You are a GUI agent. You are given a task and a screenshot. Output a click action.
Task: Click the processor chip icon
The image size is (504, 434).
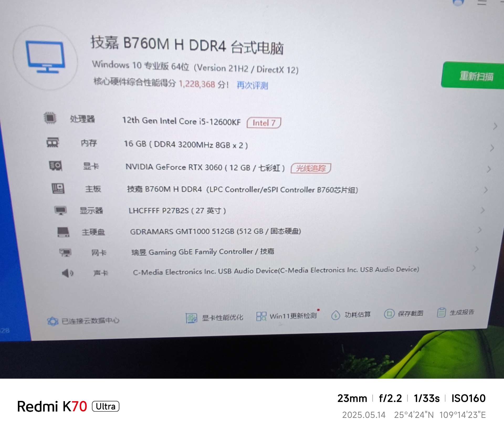pyautogui.click(x=50, y=118)
